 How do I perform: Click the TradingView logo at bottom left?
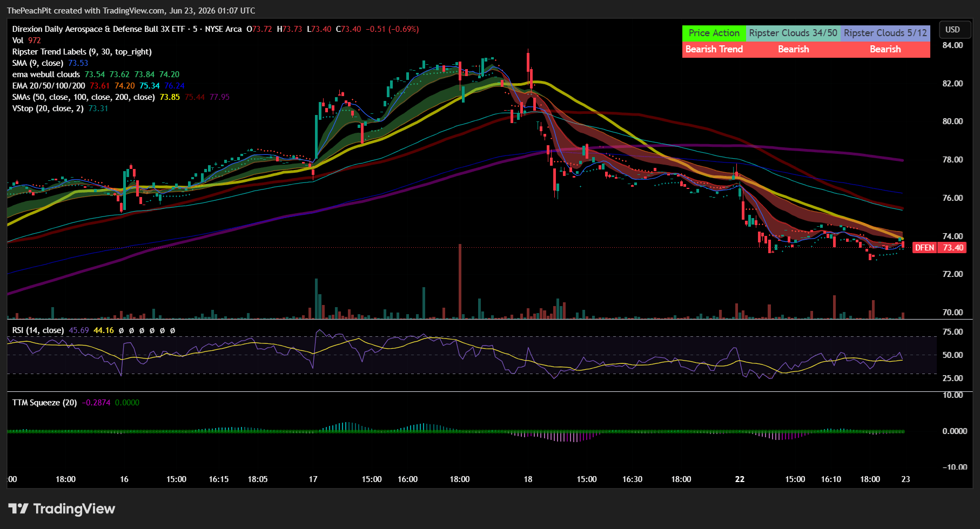[x=62, y=508]
